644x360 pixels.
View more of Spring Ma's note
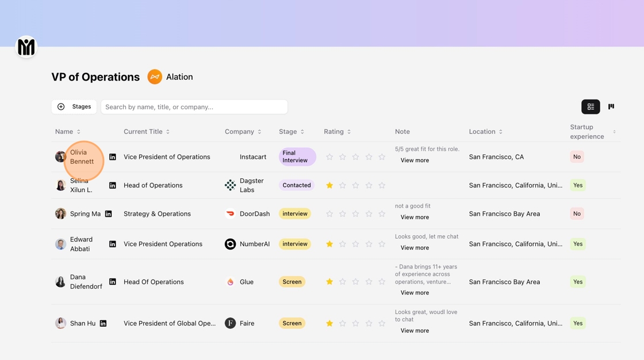[x=415, y=217]
